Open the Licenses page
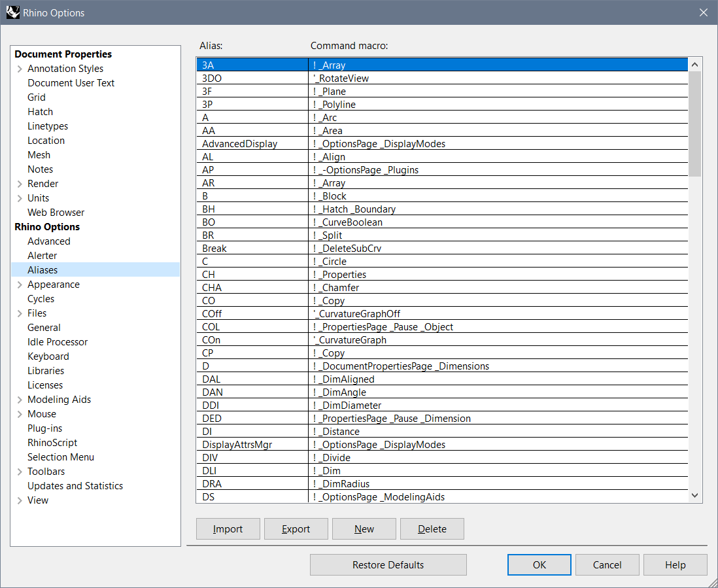Image resolution: width=718 pixels, height=588 pixels. [45, 385]
